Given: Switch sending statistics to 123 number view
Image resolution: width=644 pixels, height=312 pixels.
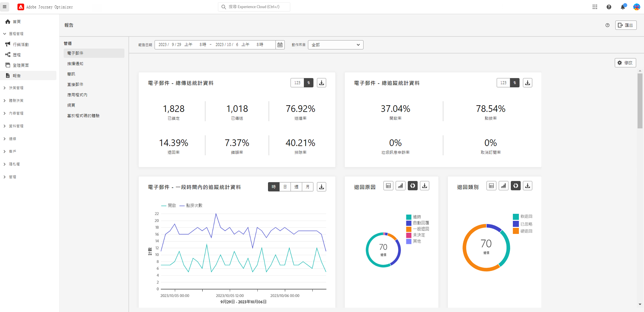Looking at the screenshot, I should (297, 83).
